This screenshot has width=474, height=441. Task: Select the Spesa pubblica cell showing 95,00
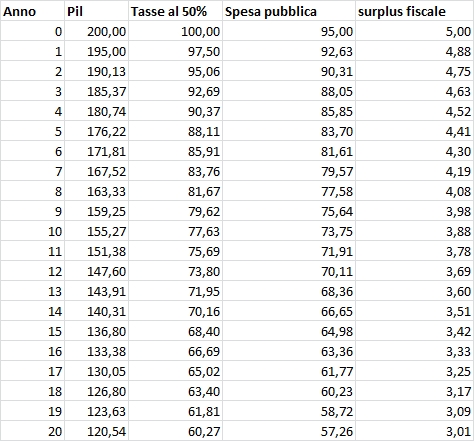pos(289,31)
